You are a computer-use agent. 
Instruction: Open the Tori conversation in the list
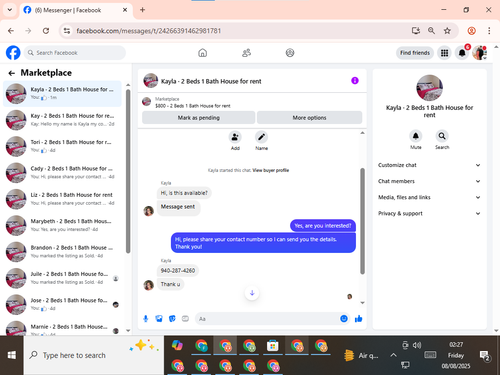(62, 146)
